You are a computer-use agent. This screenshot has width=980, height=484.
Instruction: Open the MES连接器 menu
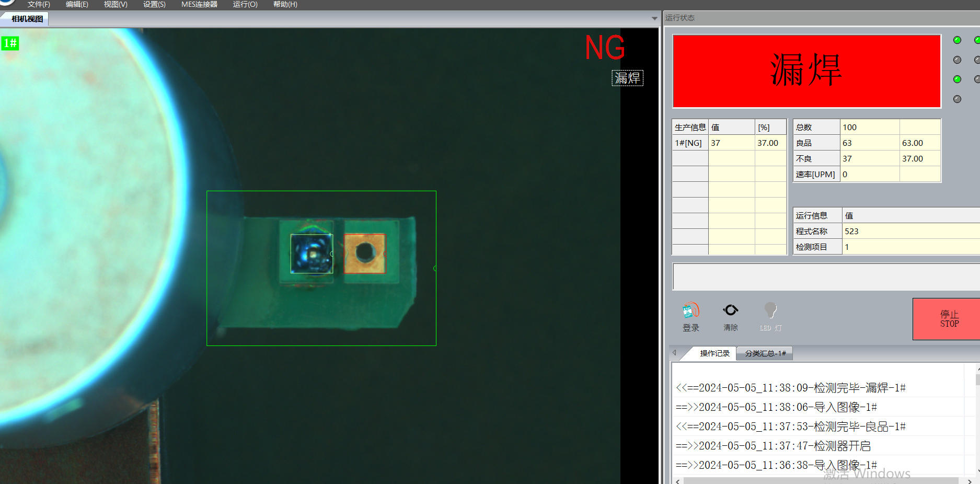(x=199, y=4)
